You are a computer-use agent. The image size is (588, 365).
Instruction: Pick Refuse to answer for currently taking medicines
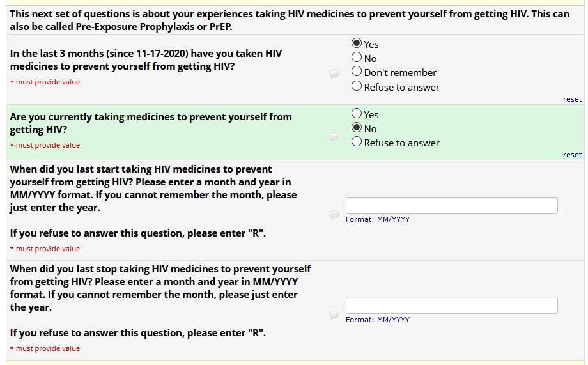[x=357, y=142]
